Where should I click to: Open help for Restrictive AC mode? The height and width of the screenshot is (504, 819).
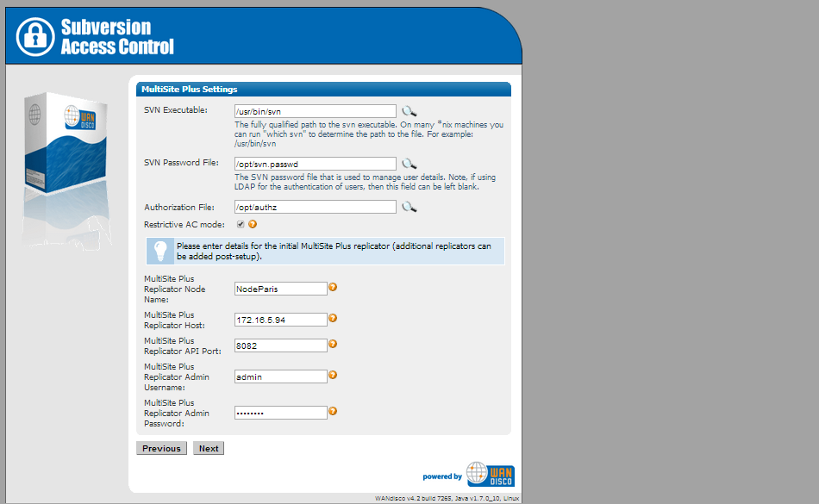(x=253, y=224)
